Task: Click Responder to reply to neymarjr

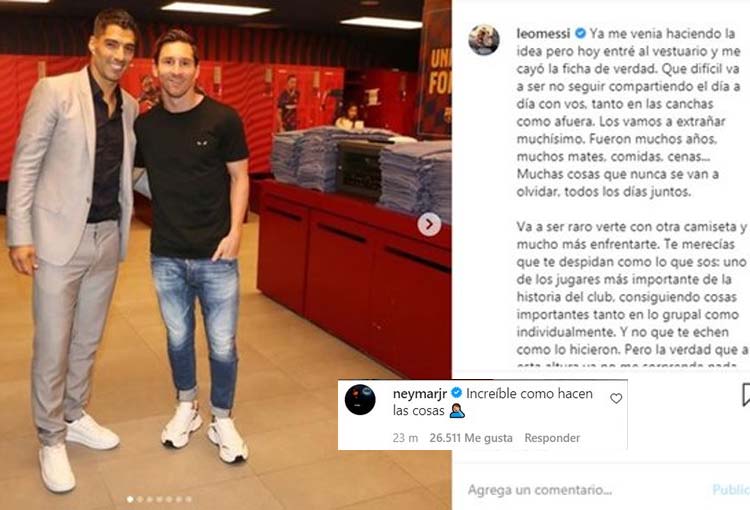Action: tap(552, 438)
